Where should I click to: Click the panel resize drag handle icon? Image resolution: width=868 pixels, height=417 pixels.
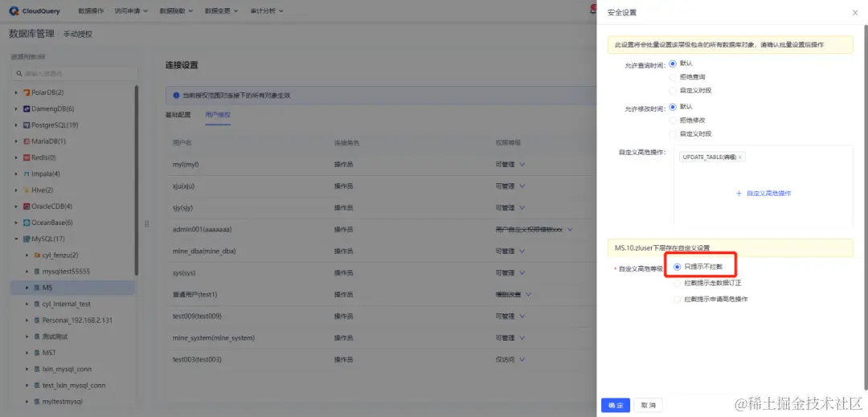[x=147, y=223]
